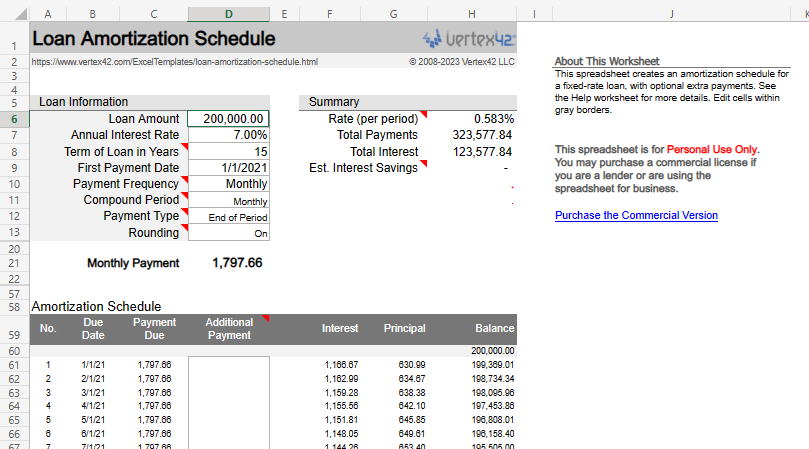
Task: Click the Vertex42 logo
Action: click(468, 39)
